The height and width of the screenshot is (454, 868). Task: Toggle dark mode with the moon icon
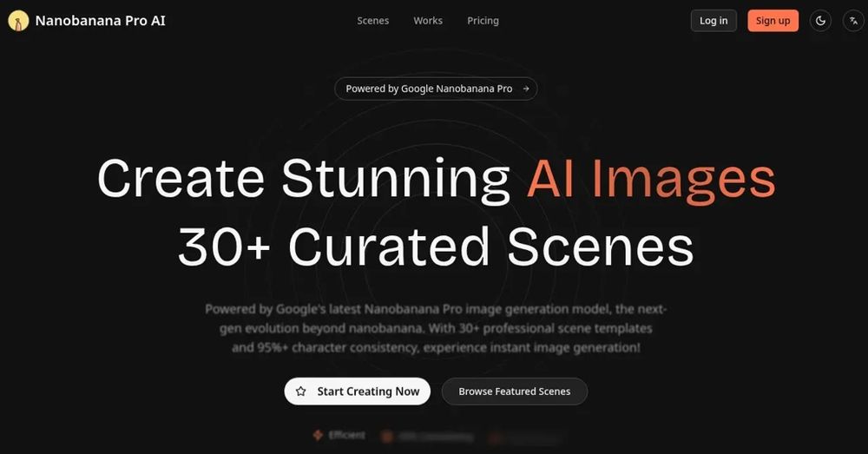820,21
